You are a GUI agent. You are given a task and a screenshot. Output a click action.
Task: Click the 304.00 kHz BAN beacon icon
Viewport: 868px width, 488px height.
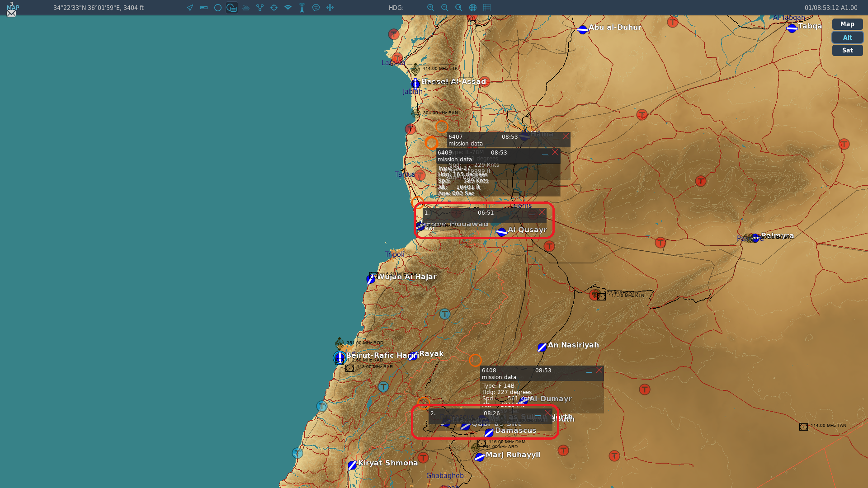pyautogui.click(x=416, y=113)
